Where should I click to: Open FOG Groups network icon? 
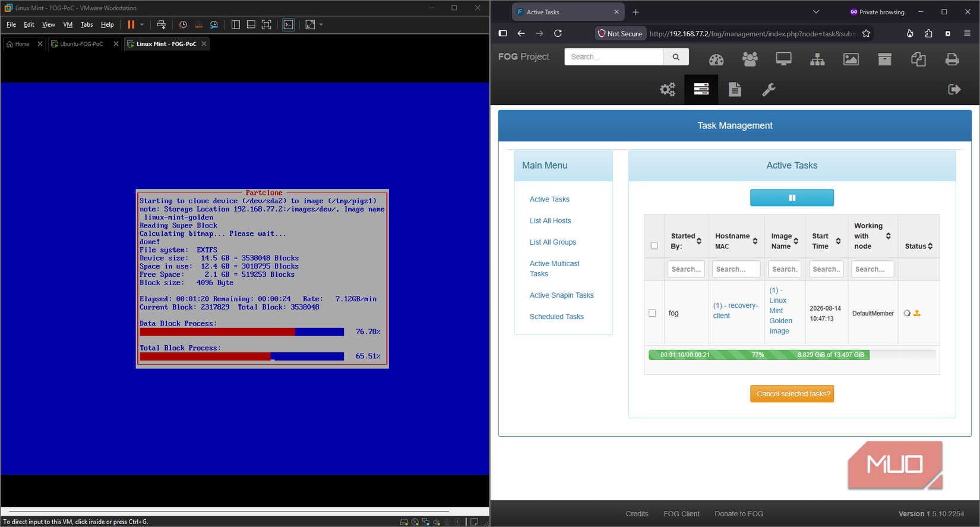(x=817, y=59)
